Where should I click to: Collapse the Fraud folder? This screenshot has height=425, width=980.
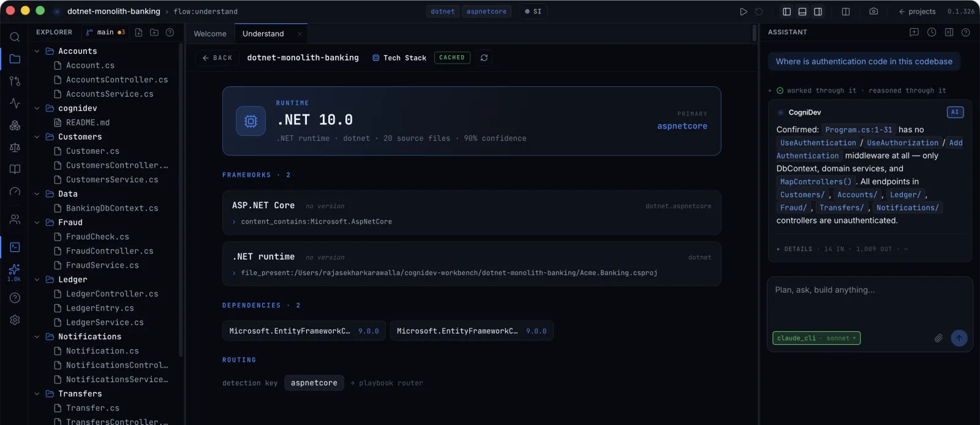click(37, 223)
